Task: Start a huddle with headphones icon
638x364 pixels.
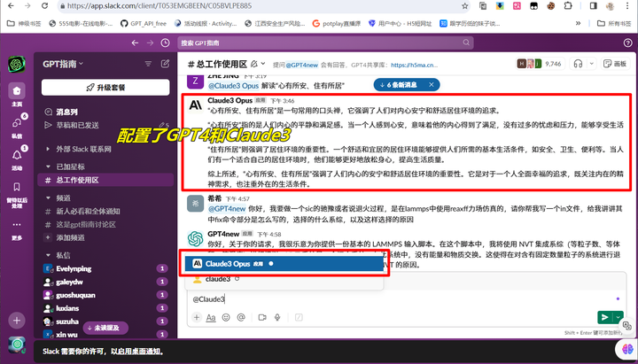Action: point(578,64)
